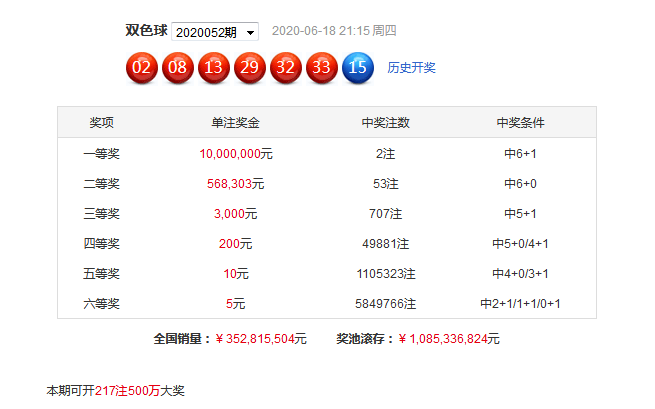Click the 10,000,000元 prize amount
The height and width of the screenshot is (409, 655).
coord(236,154)
